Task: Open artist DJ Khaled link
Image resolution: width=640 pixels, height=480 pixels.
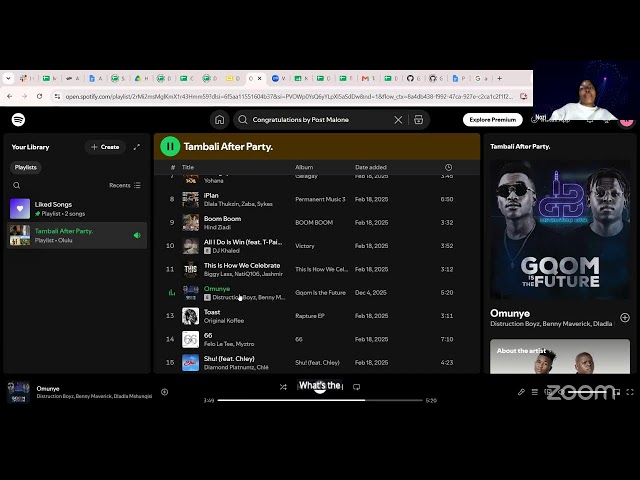Action: coord(226,251)
